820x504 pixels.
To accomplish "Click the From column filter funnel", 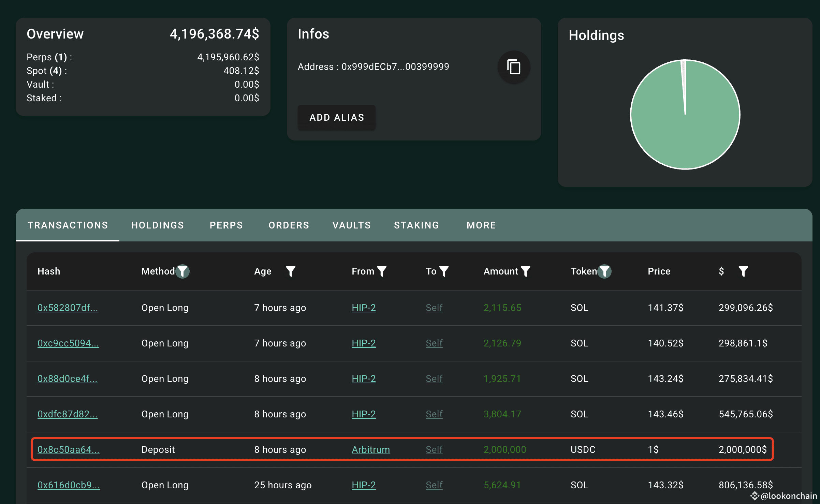I will click(x=382, y=271).
